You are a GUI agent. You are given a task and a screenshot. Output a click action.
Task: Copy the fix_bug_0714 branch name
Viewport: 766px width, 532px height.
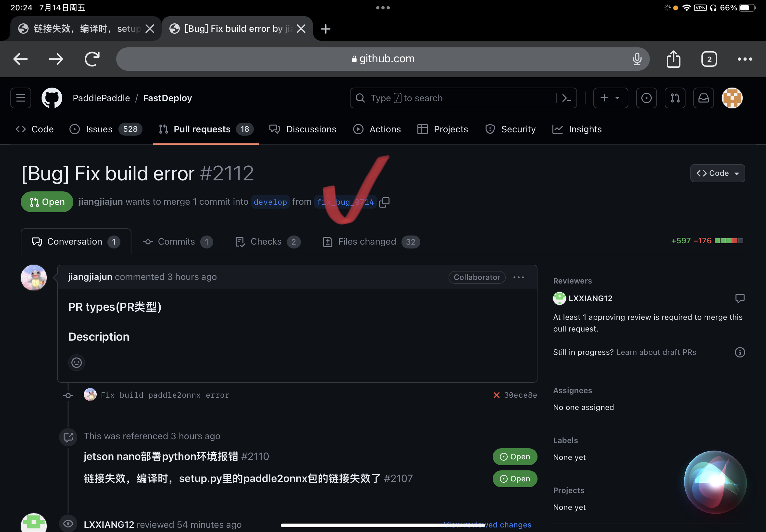point(384,202)
